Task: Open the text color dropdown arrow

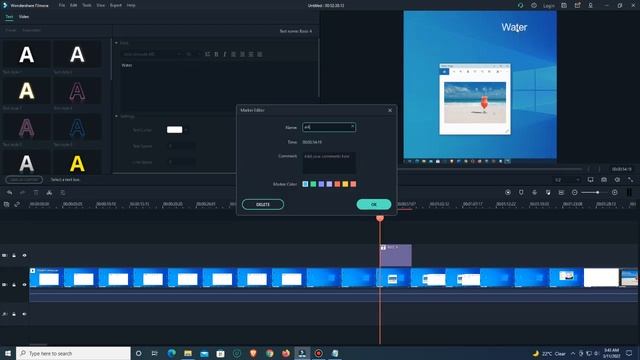Action: click(x=187, y=130)
